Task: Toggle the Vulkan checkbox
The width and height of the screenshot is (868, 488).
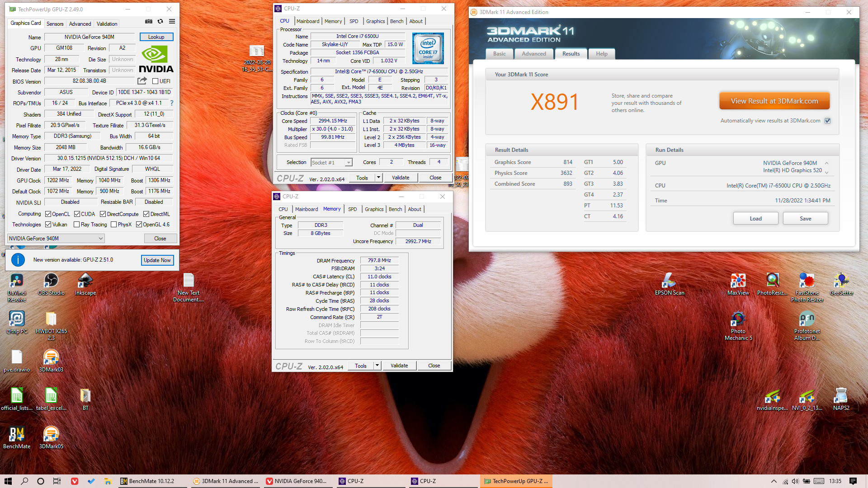Action: (48, 225)
